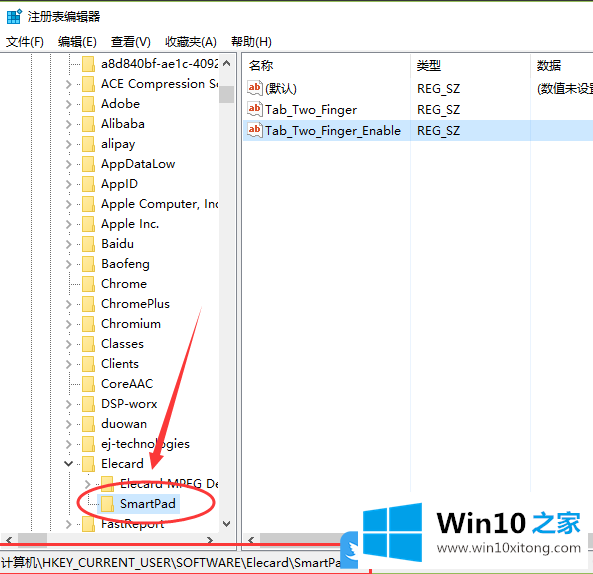
Task: Select the Tab_Two_Finger string value icon
Action: click(x=255, y=109)
